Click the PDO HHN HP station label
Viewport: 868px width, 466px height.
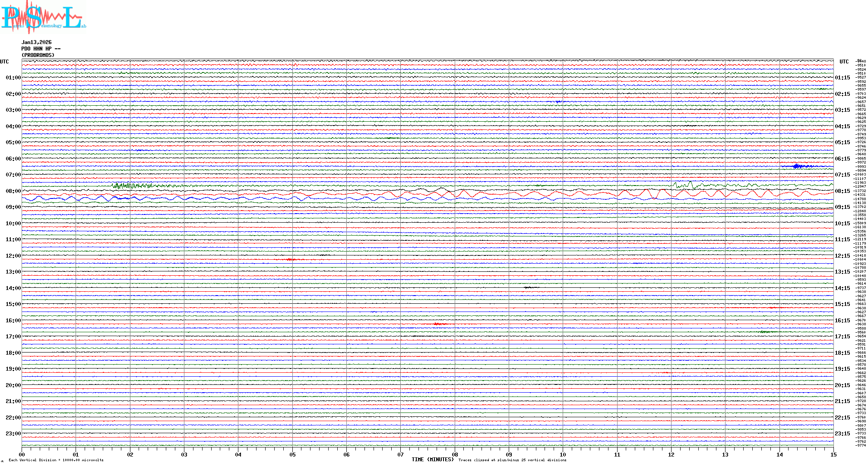41,49
